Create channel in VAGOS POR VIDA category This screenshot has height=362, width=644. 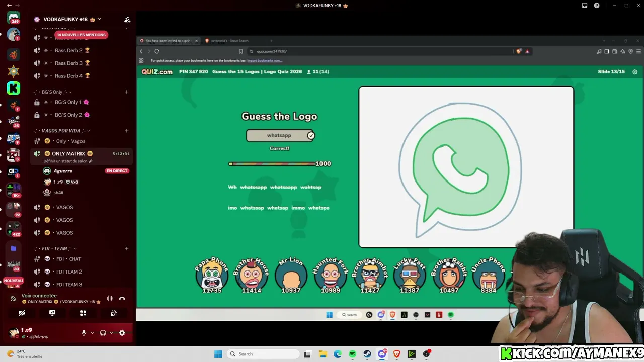pos(127,131)
